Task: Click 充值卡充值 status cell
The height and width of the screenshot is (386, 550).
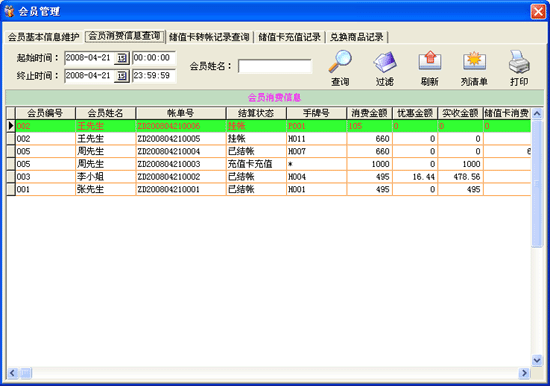Action: (256, 164)
